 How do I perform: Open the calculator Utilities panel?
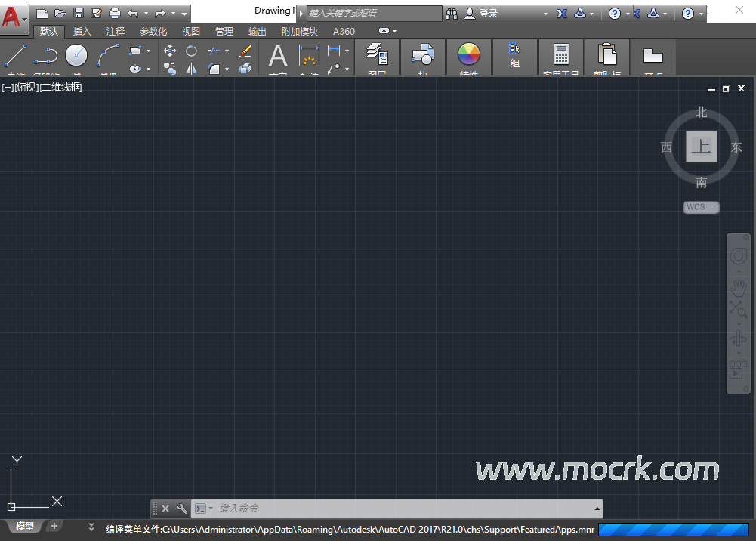pyautogui.click(x=560, y=56)
